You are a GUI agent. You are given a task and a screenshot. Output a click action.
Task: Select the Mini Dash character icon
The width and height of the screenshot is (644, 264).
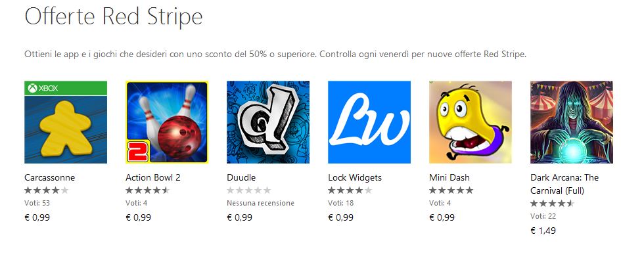[471, 122]
